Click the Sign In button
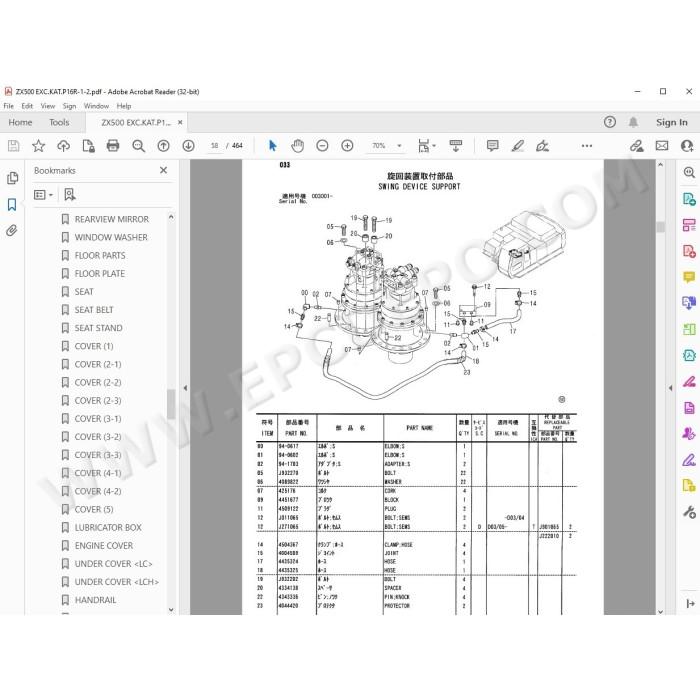The width and height of the screenshot is (700, 700). [671, 122]
